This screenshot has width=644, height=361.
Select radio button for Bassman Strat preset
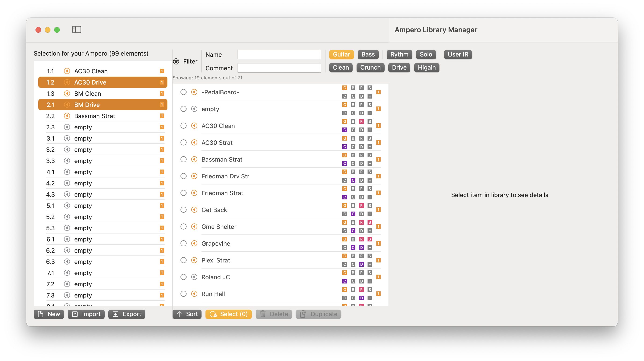(x=183, y=159)
